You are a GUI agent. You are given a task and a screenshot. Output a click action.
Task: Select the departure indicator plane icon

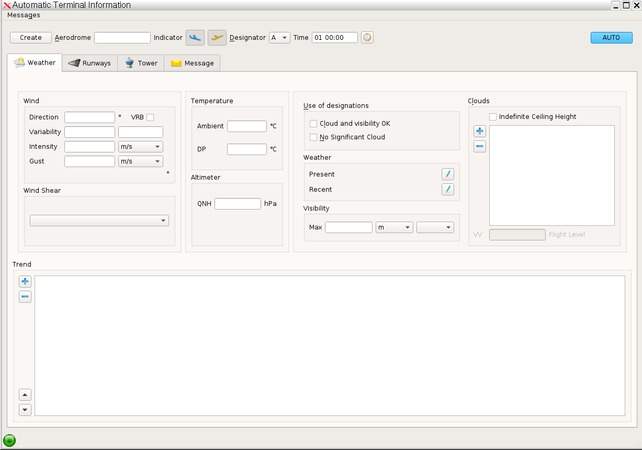point(217,37)
